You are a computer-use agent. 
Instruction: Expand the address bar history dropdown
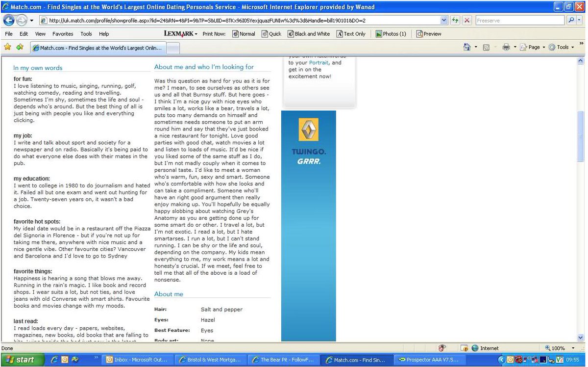(444, 21)
